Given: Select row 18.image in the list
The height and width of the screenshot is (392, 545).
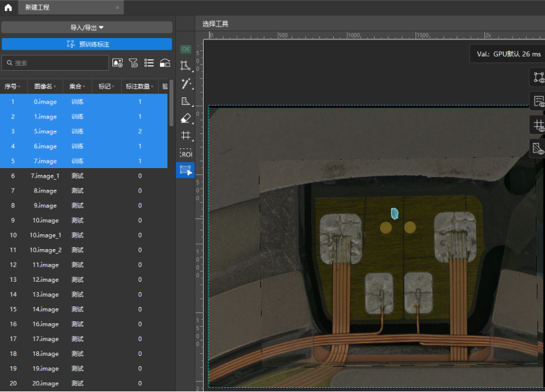Looking at the screenshot, I should point(84,354).
